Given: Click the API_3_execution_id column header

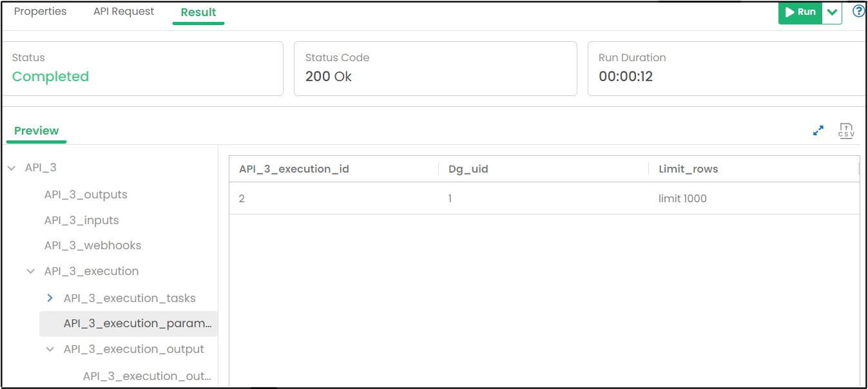Looking at the screenshot, I should (x=294, y=169).
